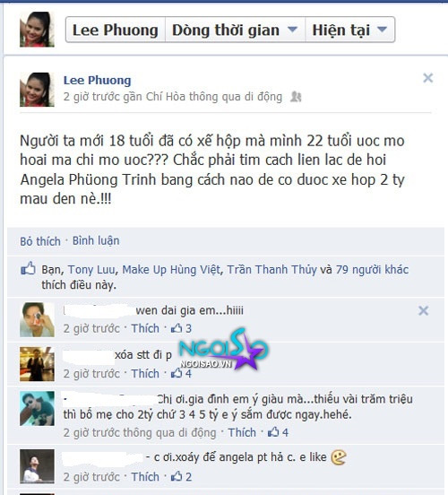Dismiss the post using the top X
This screenshot has width=448, height=495.
pos(427,78)
